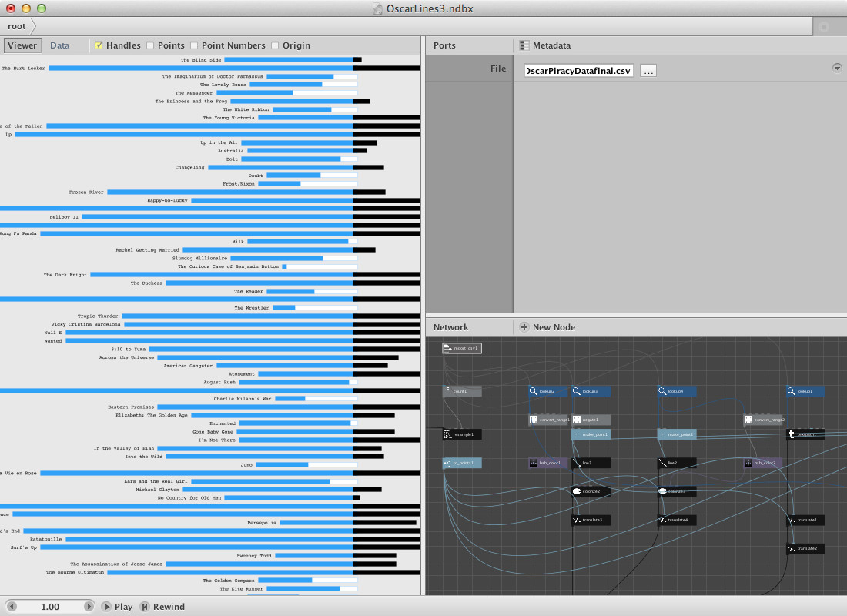Viewport: 847px width, 616px height.
Task: Select the colorize2 node
Action: pos(591,492)
